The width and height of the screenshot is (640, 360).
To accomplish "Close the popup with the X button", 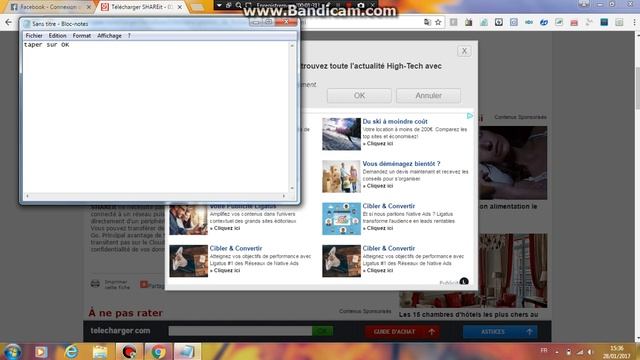I will click(464, 51).
